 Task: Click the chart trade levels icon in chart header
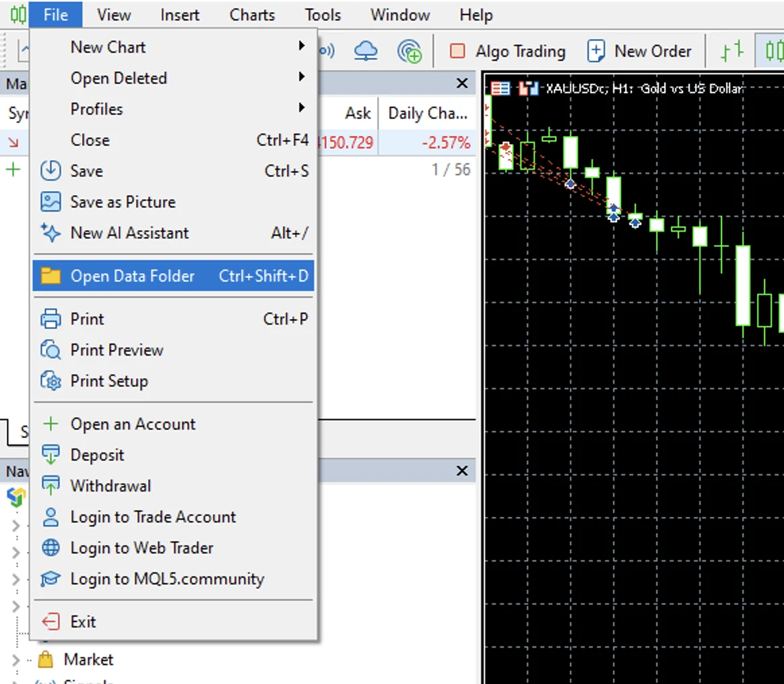coord(500,89)
